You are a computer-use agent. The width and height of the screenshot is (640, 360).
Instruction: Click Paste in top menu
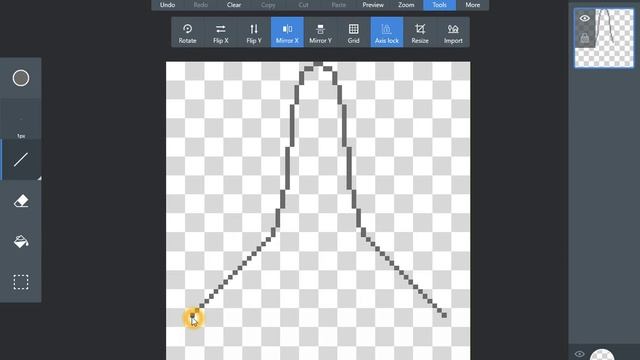[338, 5]
